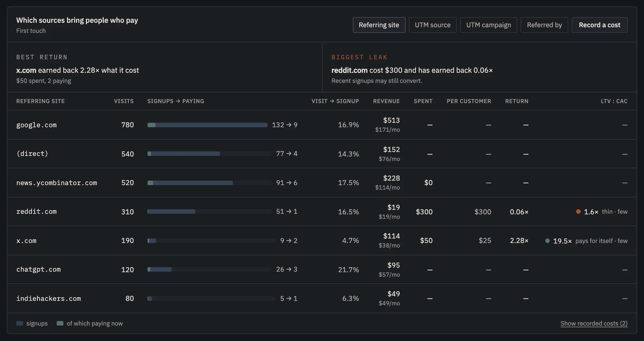Click the RETURN column header
The height and width of the screenshot is (341, 644).
pyautogui.click(x=517, y=101)
